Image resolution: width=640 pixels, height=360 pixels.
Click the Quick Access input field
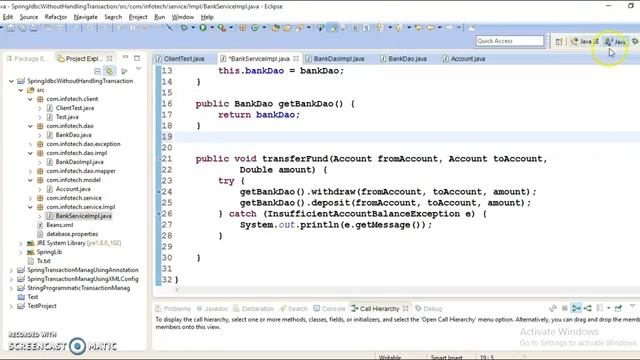[x=510, y=41]
